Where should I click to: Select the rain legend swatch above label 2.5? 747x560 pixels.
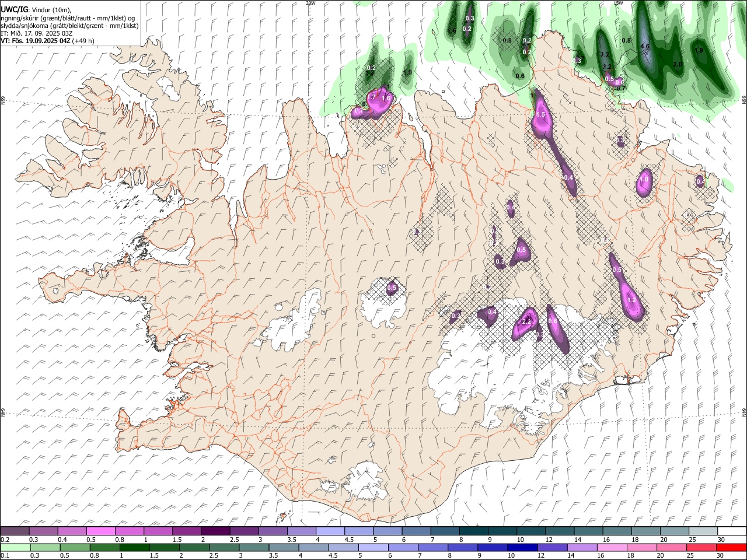[x=224, y=547]
